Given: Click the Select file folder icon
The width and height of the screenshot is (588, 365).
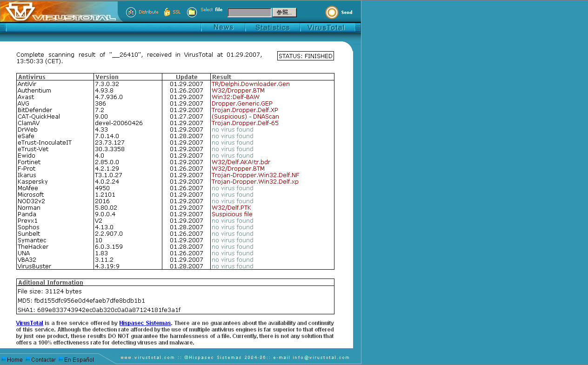Looking at the screenshot, I should [192, 12].
